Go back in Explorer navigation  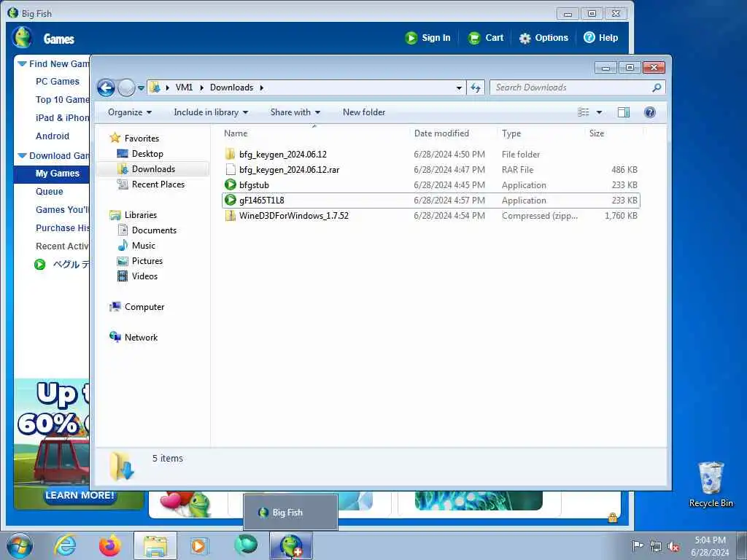click(106, 87)
